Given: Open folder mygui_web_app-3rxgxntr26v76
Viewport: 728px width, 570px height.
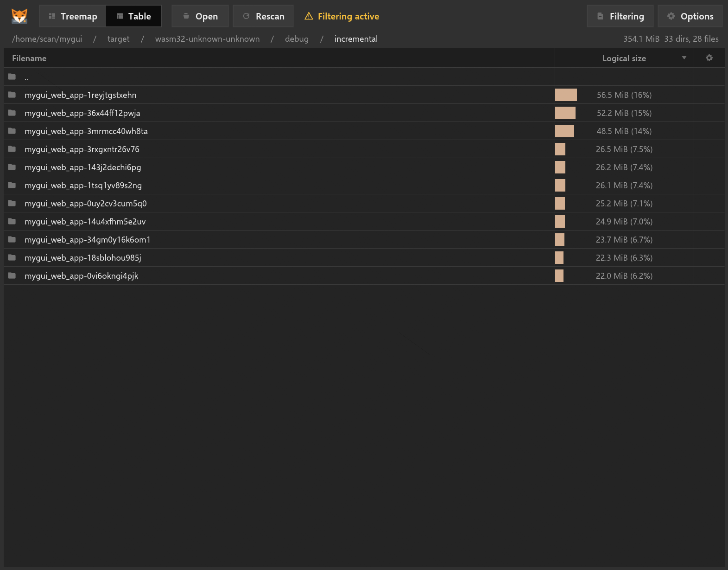Looking at the screenshot, I should (x=82, y=149).
